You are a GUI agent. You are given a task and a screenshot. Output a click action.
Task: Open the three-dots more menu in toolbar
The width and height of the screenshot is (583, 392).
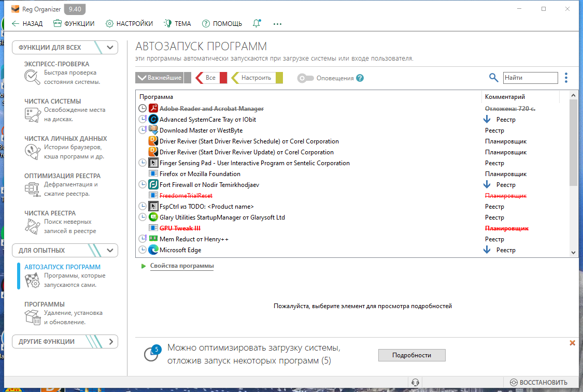pyautogui.click(x=277, y=24)
